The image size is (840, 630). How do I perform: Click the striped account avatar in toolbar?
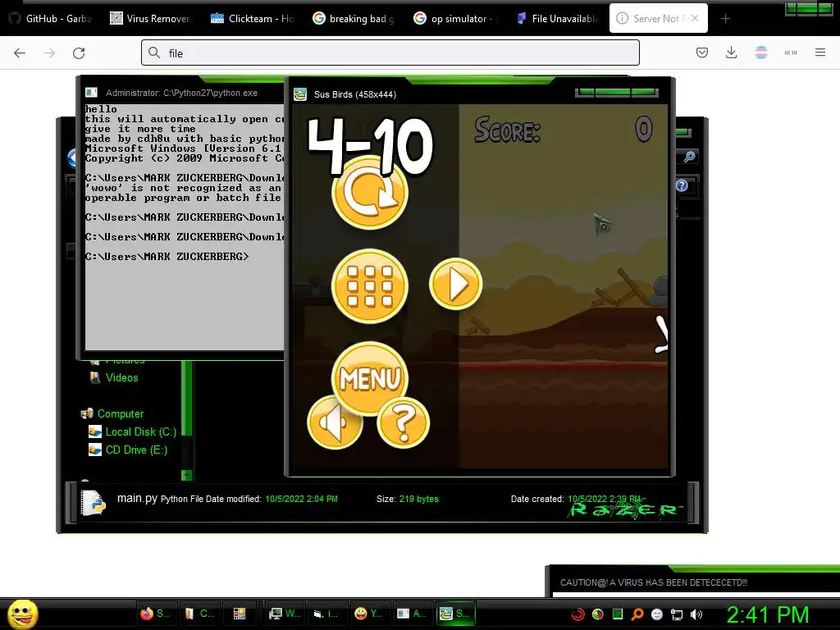tap(760, 52)
